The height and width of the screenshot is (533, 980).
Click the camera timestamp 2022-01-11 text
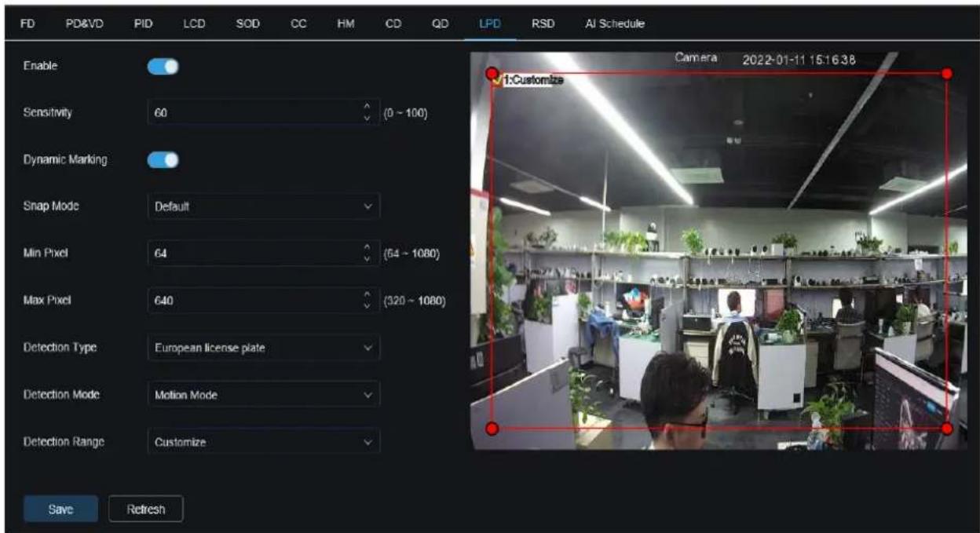coord(800,60)
